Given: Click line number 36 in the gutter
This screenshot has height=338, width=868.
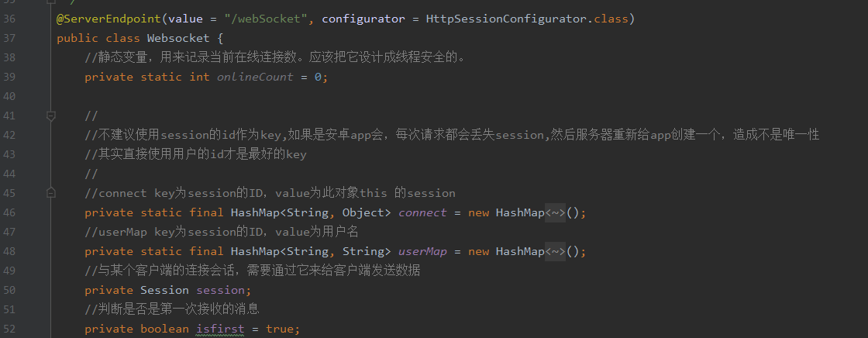Looking at the screenshot, I should pos(9,19).
